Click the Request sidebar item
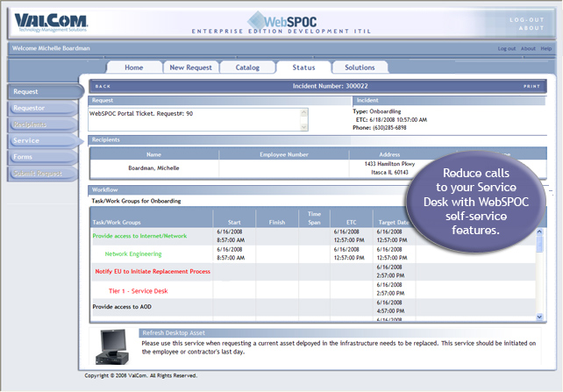The height and width of the screenshot is (392, 563). click(46, 91)
